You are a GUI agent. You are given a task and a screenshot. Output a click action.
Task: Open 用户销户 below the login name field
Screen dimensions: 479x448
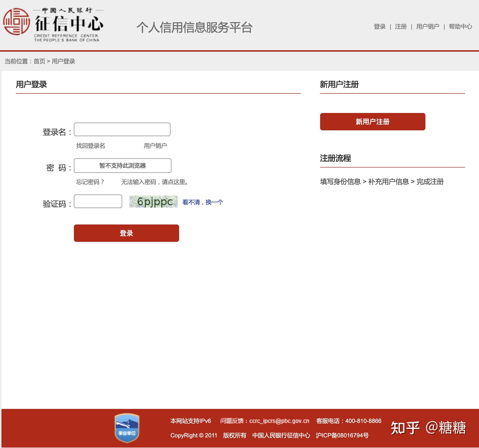click(x=156, y=145)
